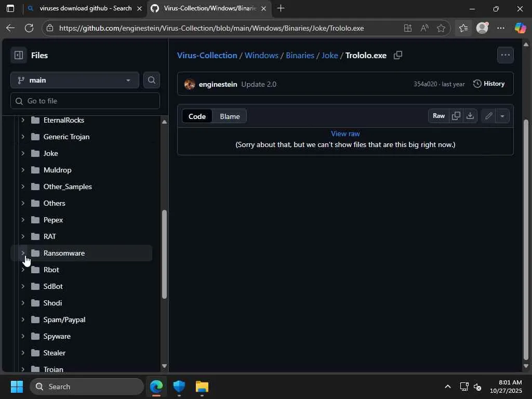Image resolution: width=532 pixels, height=399 pixels.
Task: Go to Binaries breadcrumb folder
Action: (300, 55)
